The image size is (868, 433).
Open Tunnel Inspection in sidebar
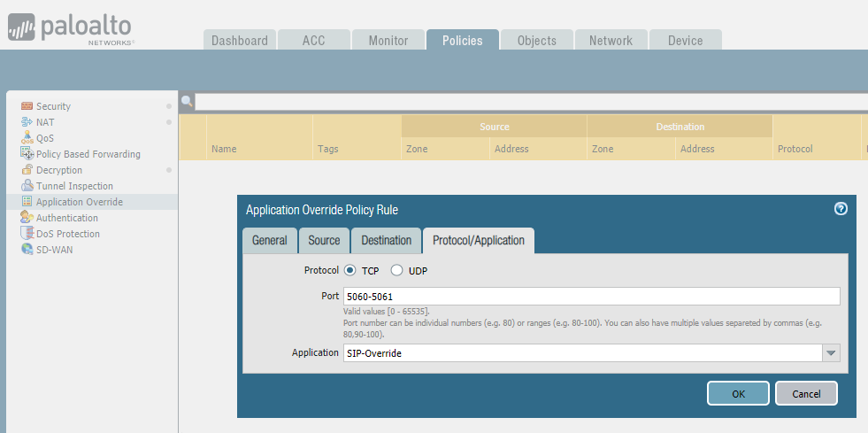pyautogui.click(x=74, y=186)
